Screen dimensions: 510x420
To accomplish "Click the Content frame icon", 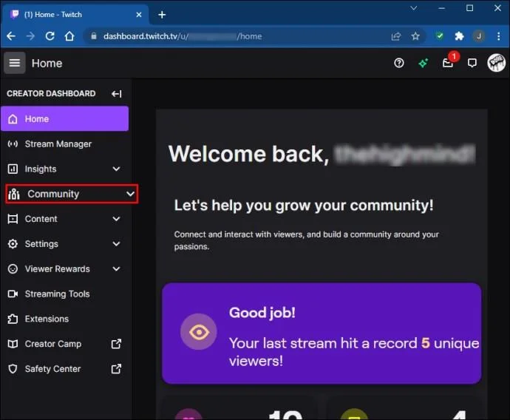I will [x=13, y=219].
